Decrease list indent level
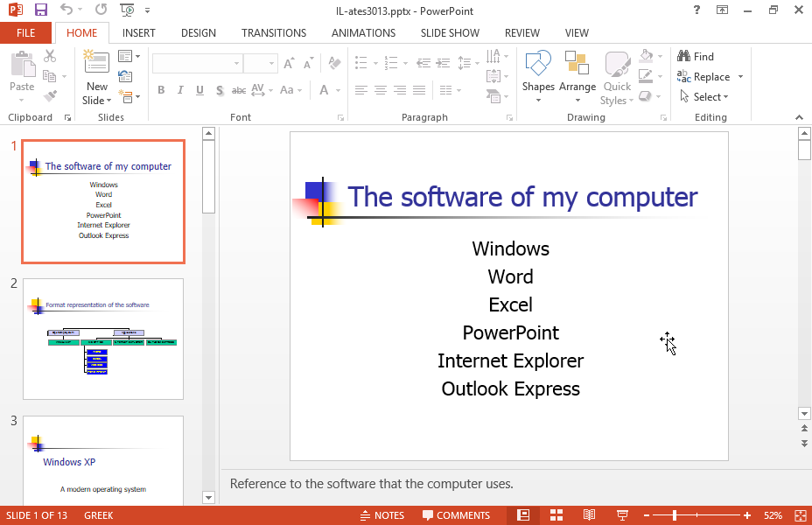The height and width of the screenshot is (525, 812). (423, 63)
